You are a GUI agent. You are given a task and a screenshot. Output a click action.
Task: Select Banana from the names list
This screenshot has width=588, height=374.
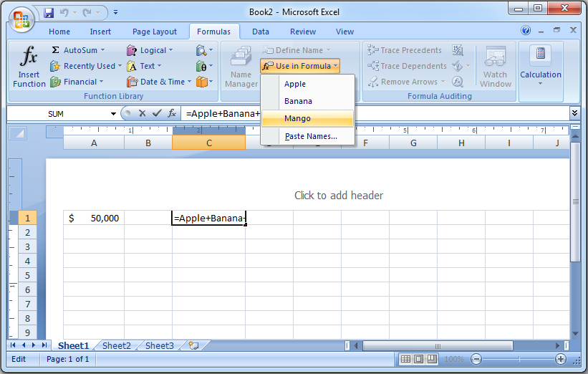click(x=307, y=101)
